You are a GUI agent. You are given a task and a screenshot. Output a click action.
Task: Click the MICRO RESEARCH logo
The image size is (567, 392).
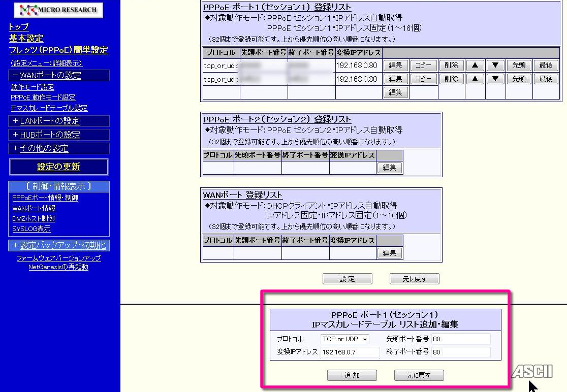coord(58,10)
